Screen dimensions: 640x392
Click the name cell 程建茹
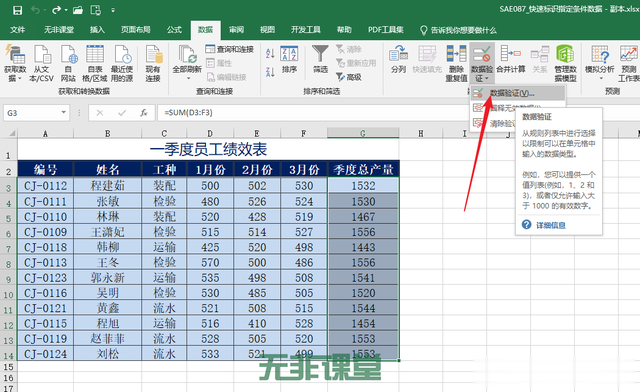click(x=107, y=186)
